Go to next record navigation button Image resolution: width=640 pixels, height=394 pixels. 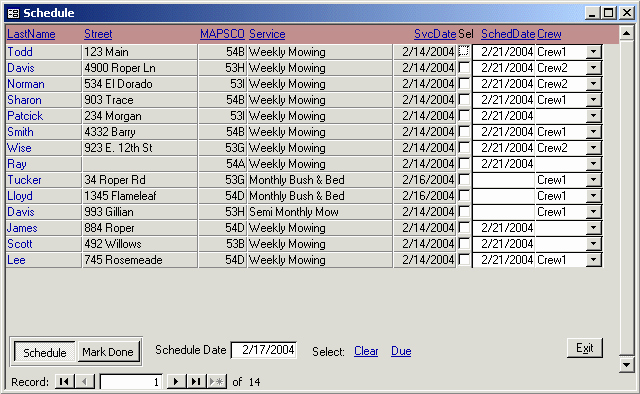tap(176, 381)
